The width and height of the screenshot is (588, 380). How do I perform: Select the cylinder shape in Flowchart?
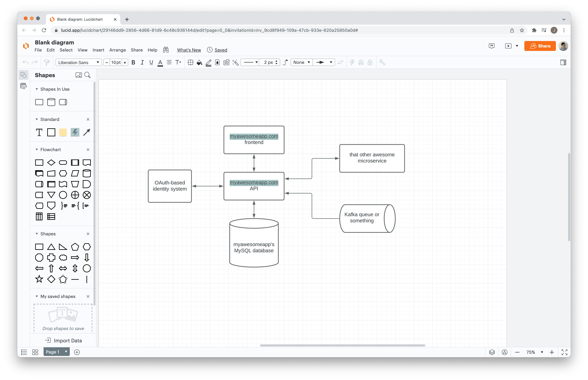pos(87,173)
